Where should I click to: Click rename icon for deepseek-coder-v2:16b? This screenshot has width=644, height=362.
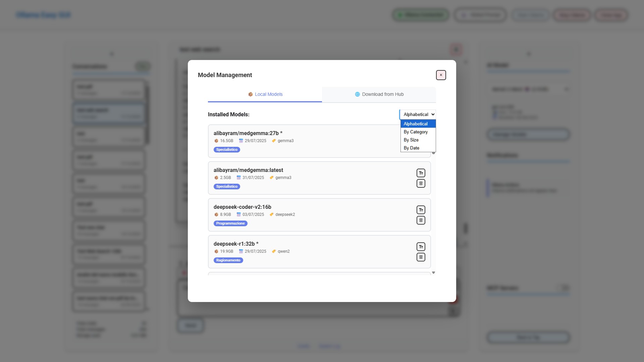421,210
